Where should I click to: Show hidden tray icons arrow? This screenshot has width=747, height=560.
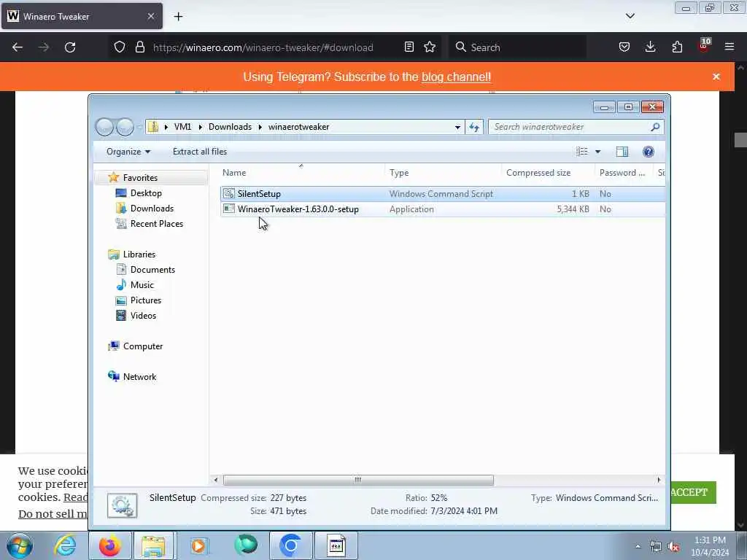pos(638,547)
